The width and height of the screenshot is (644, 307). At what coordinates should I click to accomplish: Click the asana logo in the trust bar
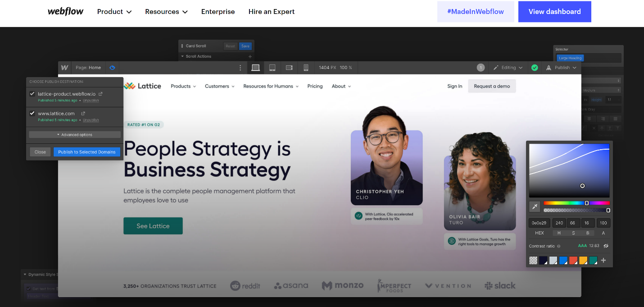point(291,286)
